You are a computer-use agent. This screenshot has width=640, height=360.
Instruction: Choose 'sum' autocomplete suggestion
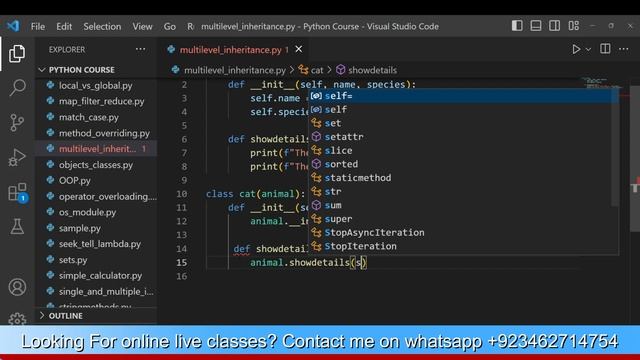pos(463,205)
